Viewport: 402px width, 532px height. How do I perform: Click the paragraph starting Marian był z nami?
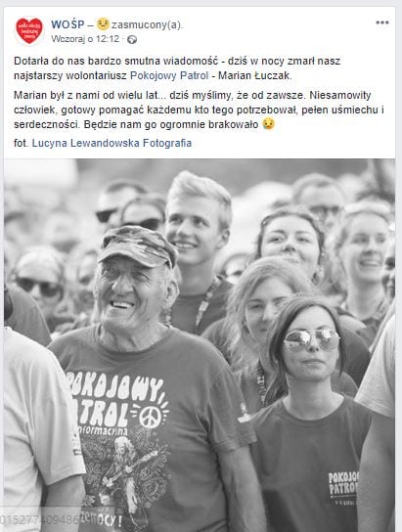[199, 110]
